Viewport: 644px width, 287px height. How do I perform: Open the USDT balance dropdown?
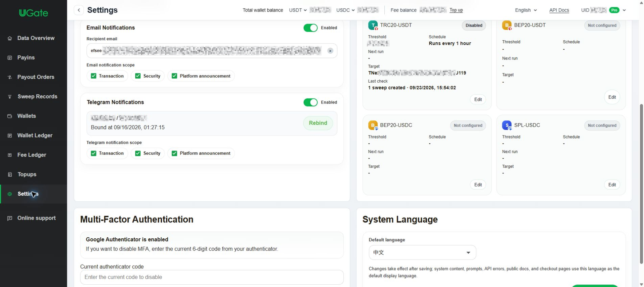pos(298,10)
